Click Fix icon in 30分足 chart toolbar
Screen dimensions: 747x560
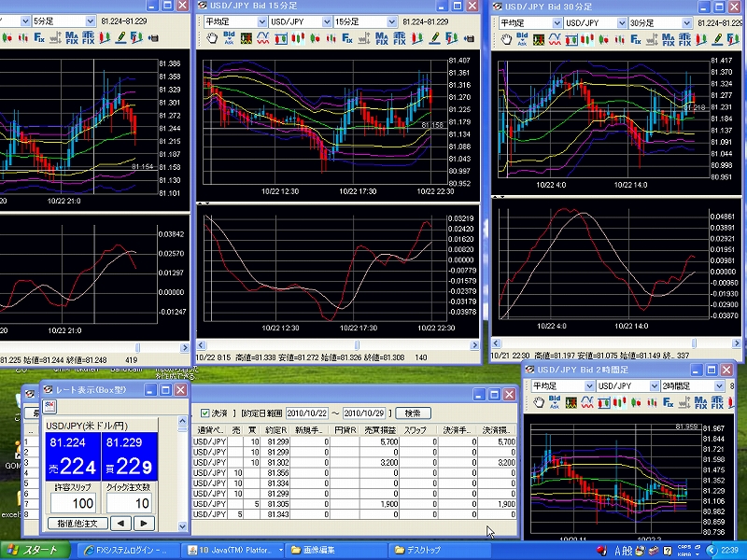(636, 39)
